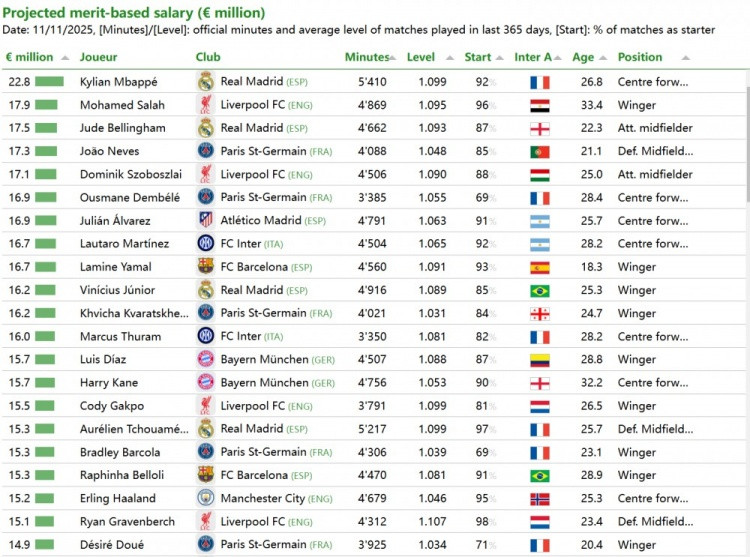Click the Norway flag in Erling Haaland's row
This screenshot has height=557, width=750.
pos(540,498)
